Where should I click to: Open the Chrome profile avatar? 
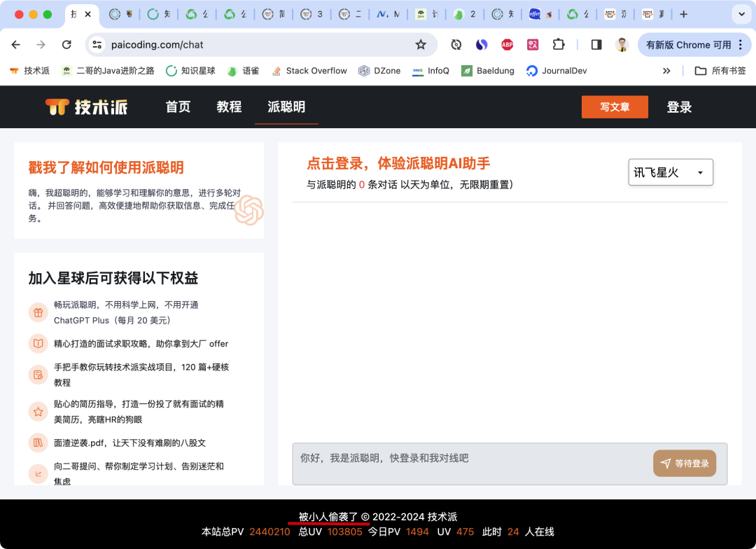(622, 45)
